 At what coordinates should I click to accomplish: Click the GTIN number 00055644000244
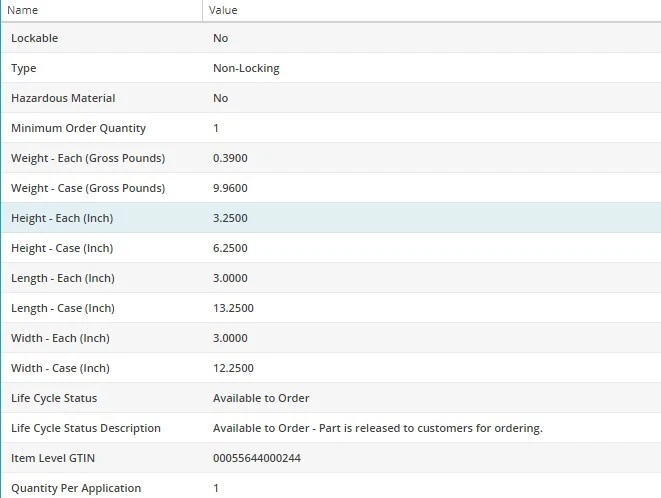point(256,458)
